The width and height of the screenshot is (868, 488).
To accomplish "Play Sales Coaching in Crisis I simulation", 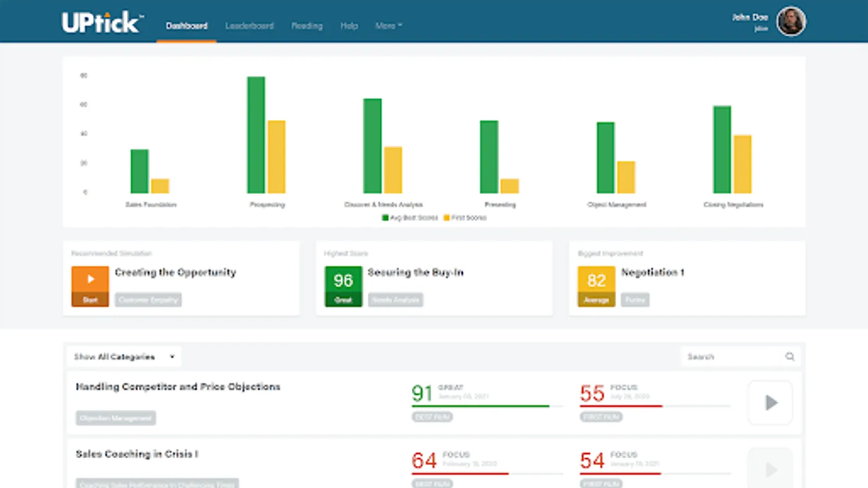I will [x=770, y=468].
